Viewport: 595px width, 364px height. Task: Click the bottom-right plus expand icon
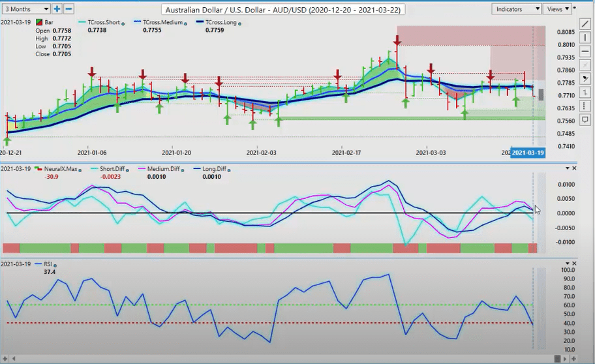tap(573, 358)
